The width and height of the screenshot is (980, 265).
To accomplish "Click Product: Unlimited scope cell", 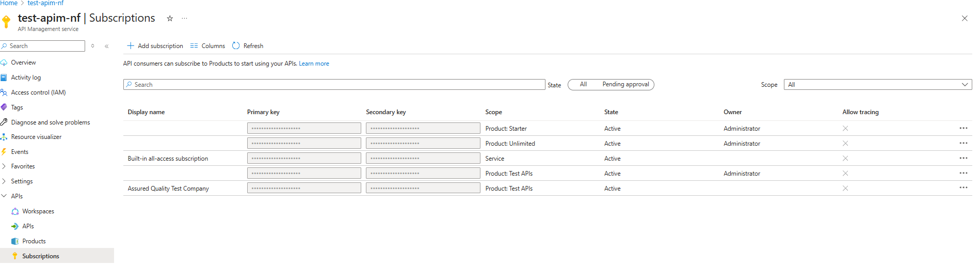I will pyautogui.click(x=510, y=144).
